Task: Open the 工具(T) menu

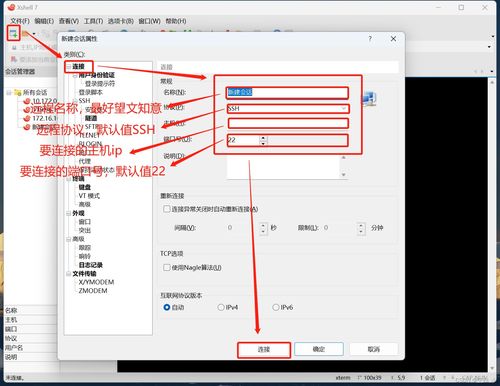Action: tap(93, 21)
